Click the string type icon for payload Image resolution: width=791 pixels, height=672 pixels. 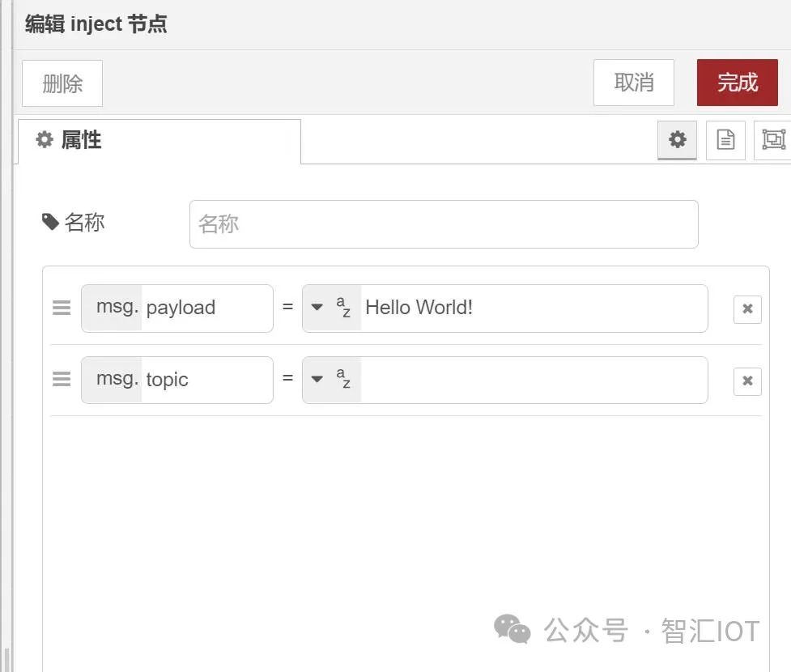click(x=343, y=307)
